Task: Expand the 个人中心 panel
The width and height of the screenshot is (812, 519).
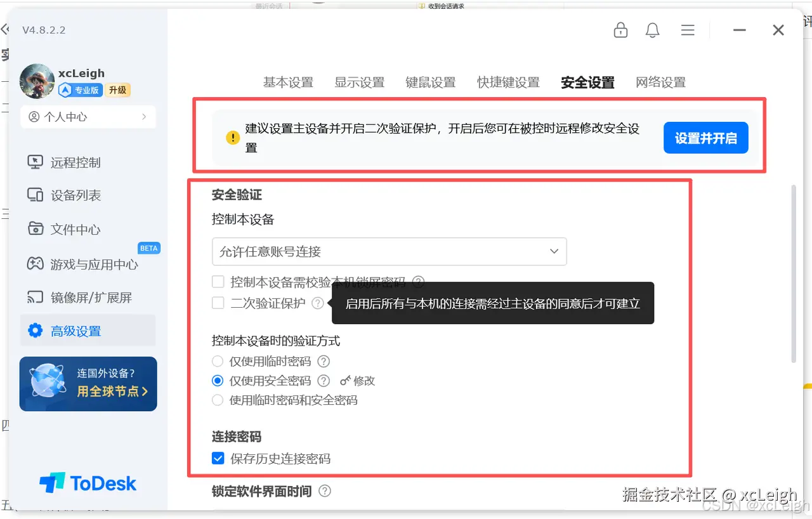Action: [88, 116]
